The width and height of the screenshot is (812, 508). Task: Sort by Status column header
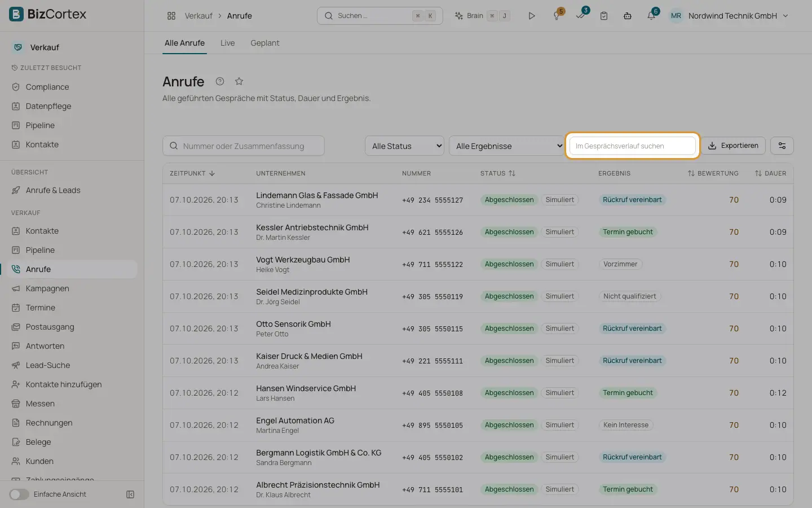(x=498, y=173)
